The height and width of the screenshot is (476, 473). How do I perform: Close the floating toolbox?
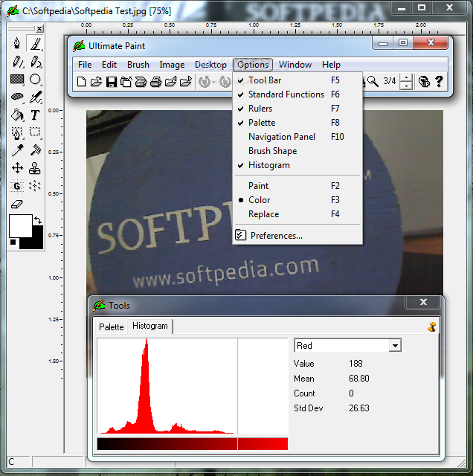coord(39,29)
